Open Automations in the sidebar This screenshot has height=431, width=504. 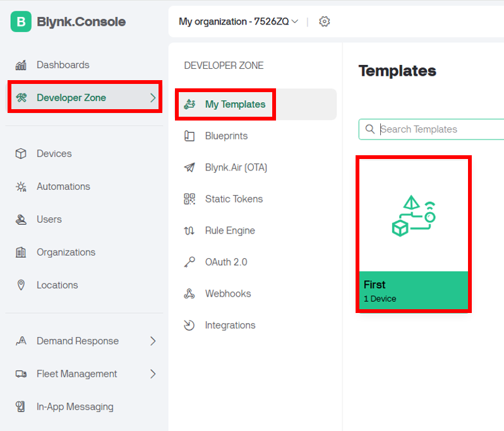[85, 187]
